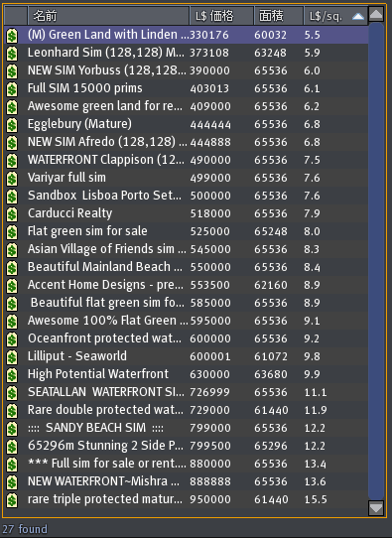Click the for-sale icon beside rare triple protected
The image size is (392, 538).
tap(12, 500)
